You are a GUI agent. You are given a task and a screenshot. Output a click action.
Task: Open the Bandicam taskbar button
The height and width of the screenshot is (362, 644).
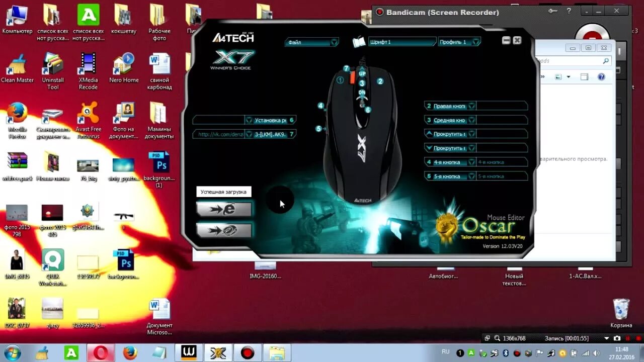tap(248, 353)
